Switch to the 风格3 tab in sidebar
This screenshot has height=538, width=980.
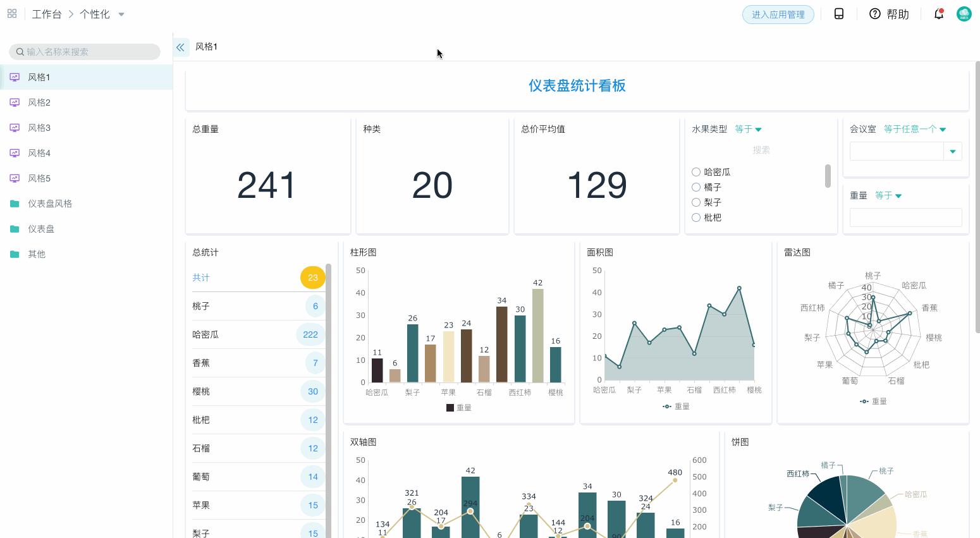(x=39, y=128)
